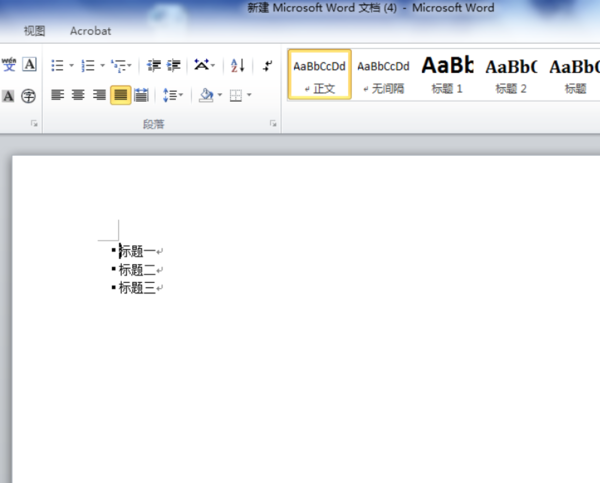Click the Numbering list icon
The image size is (600, 483).
pyautogui.click(x=88, y=65)
